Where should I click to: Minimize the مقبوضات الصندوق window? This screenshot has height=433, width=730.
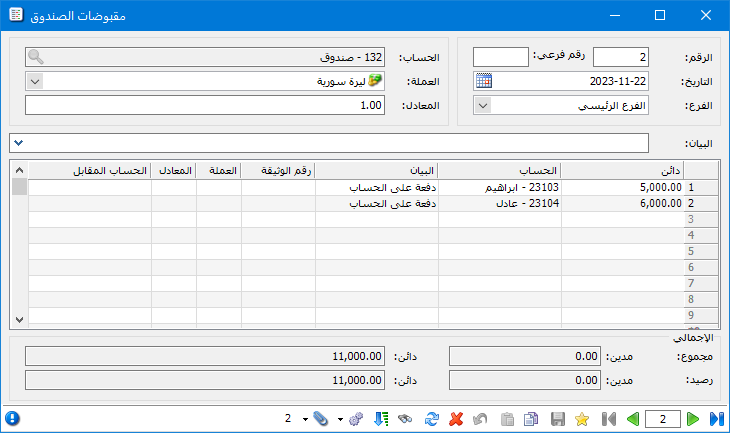[x=615, y=15]
